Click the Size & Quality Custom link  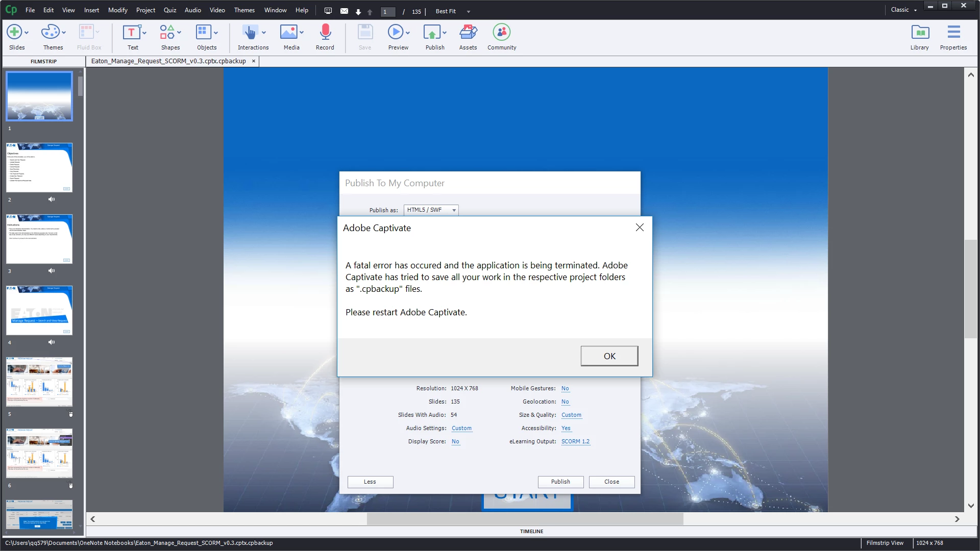[x=571, y=415]
